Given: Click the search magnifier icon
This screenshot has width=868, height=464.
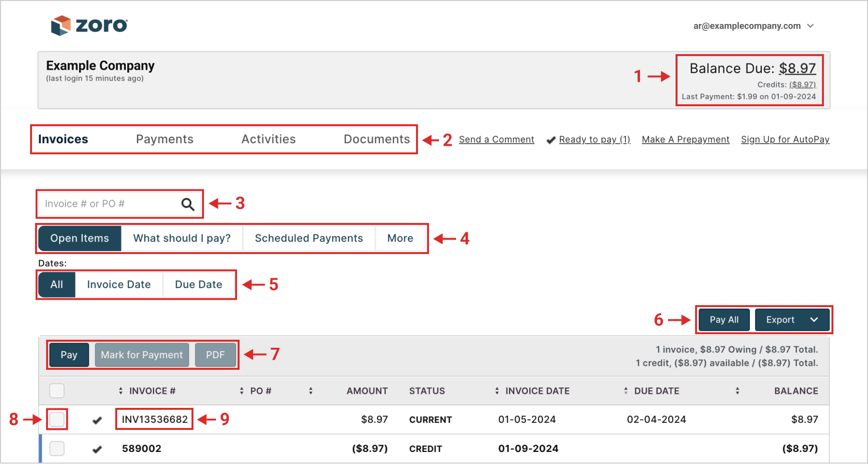Looking at the screenshot, I should (x=187, y=204).
